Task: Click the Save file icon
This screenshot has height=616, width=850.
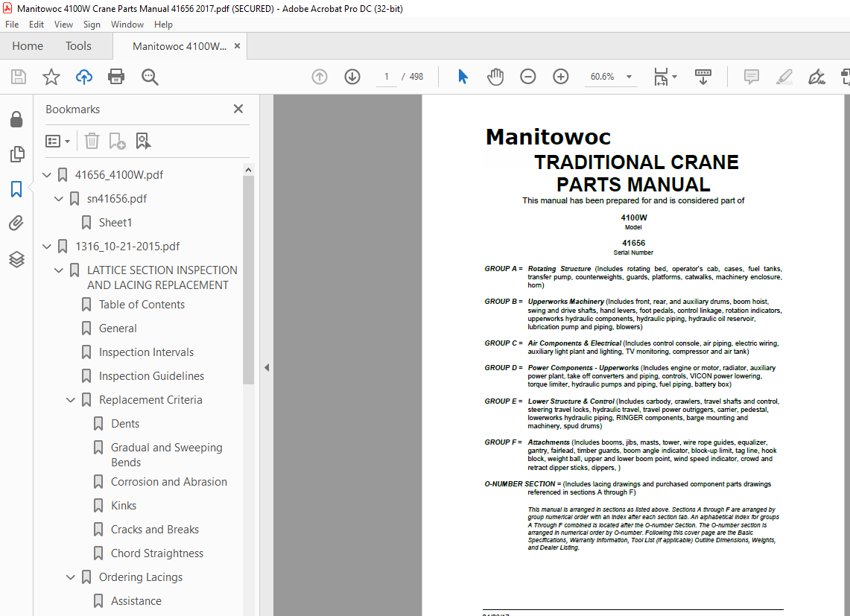Action: 19,77
